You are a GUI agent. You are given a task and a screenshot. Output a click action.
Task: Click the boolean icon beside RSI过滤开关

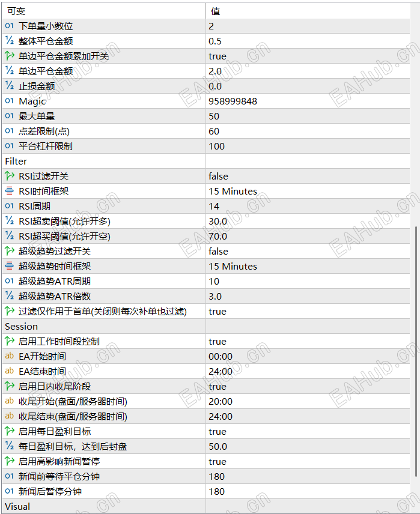pyautogui.click(x=10, y=176)
